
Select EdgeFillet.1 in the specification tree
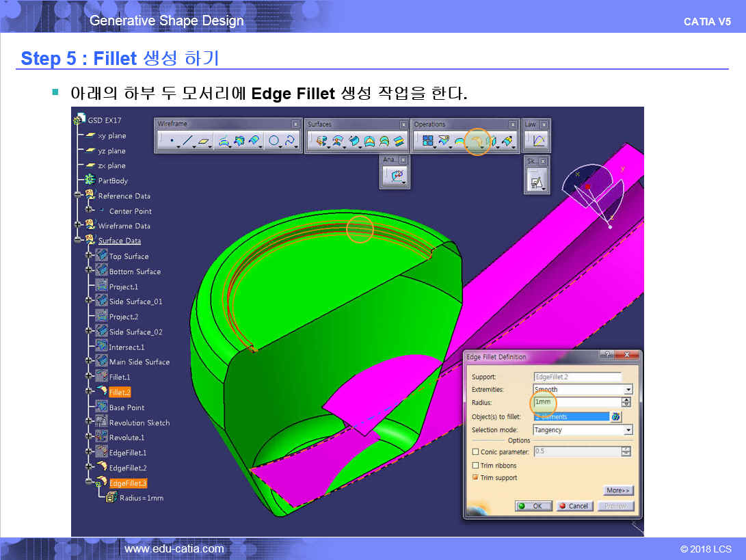click(127, 453)
